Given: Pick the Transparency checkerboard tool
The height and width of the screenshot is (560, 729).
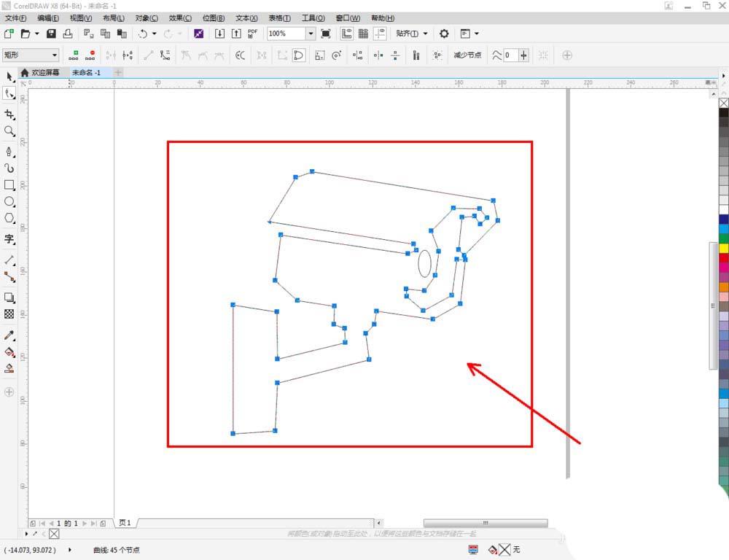Looking at the screenshot, I should click(x=9, y=314).
